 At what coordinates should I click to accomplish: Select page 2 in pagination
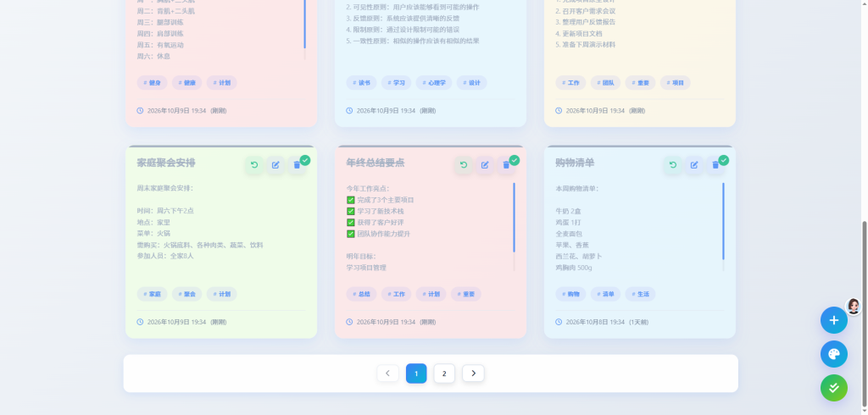click(x=444, y=373)
